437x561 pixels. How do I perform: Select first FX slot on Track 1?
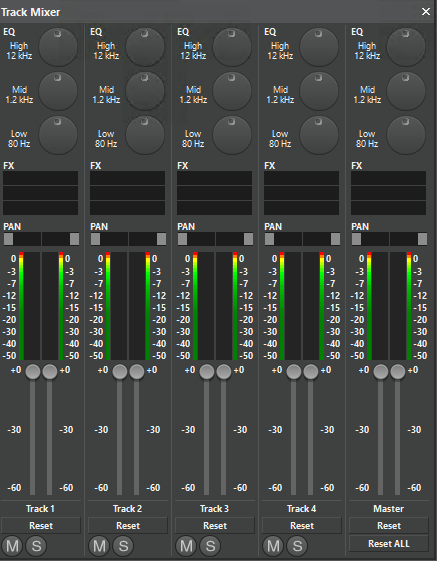[x=40, y=178]
